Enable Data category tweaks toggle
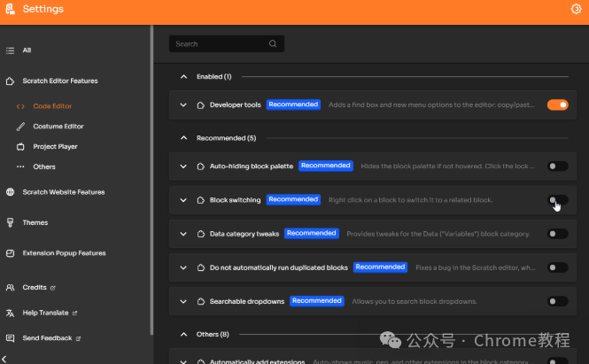This screenshot has height=364, width=589. (x=557, y=234)
